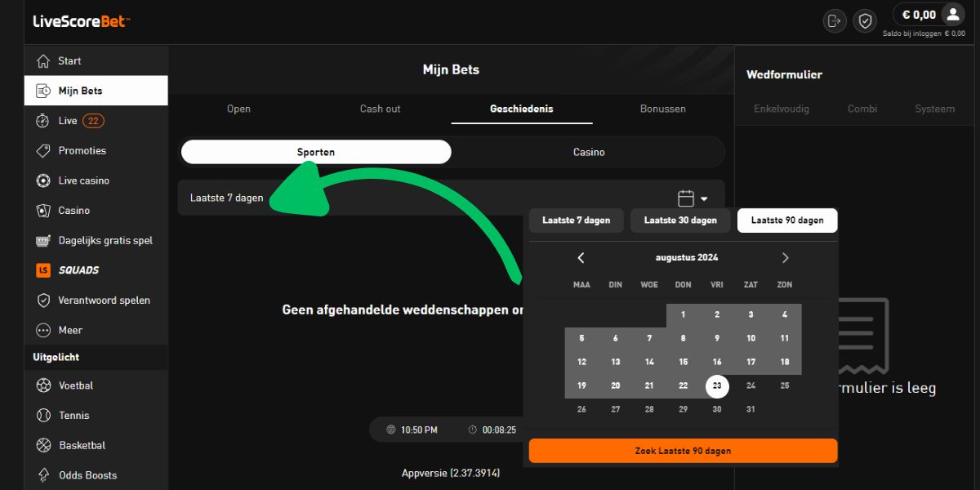Image resolution: width=980 pixels, height=490 pixels.
Task: Click the Live casino chip icon
Action: 43,180
